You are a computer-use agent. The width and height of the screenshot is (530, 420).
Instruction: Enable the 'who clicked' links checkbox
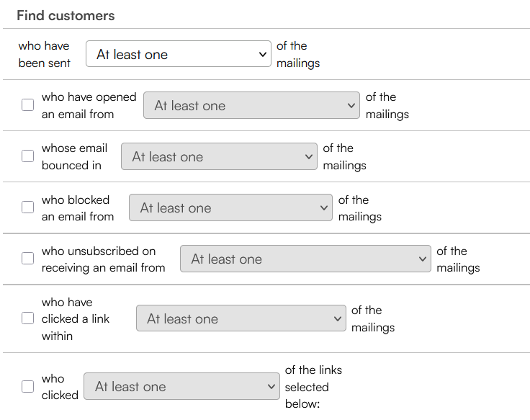pos(27,386)
